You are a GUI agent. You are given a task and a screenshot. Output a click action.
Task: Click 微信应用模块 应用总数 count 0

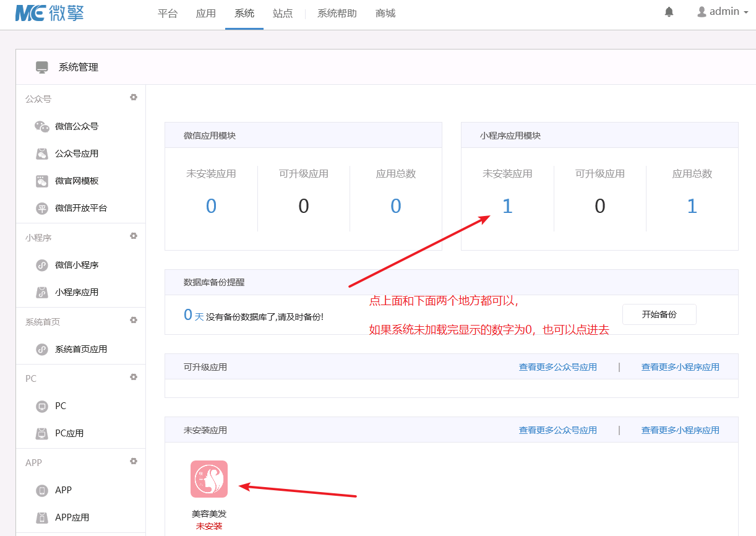tap(396, 206)
